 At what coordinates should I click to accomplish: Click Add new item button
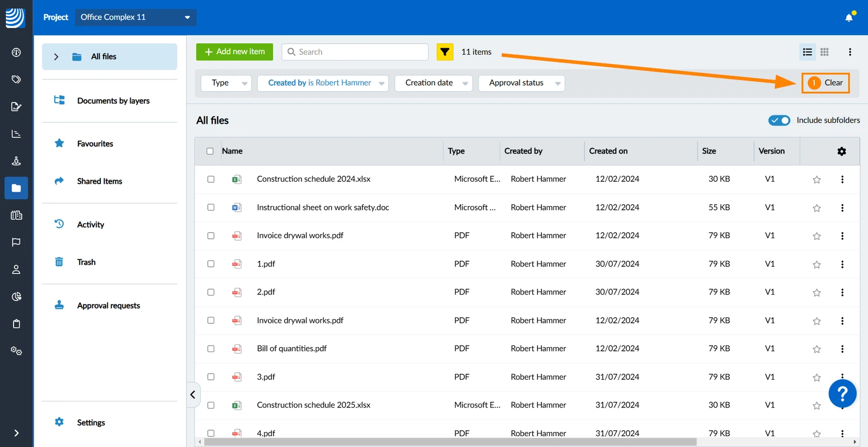pos(234,52)
